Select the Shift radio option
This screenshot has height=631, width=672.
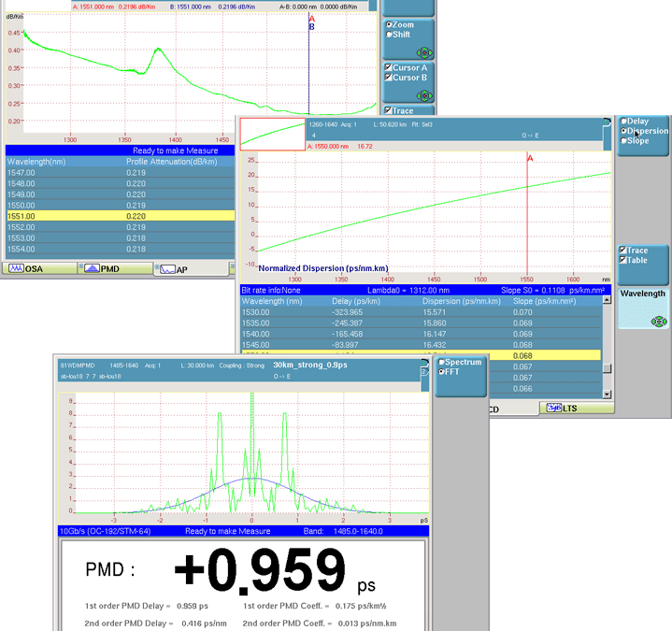(x=390, y=35)
